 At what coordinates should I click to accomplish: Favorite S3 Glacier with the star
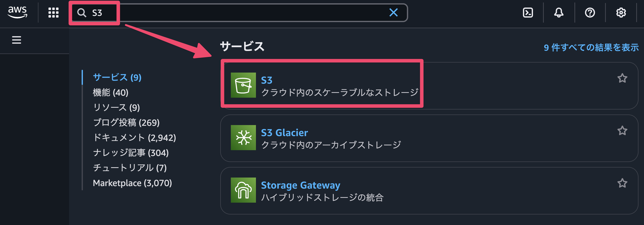click(622, 131)
